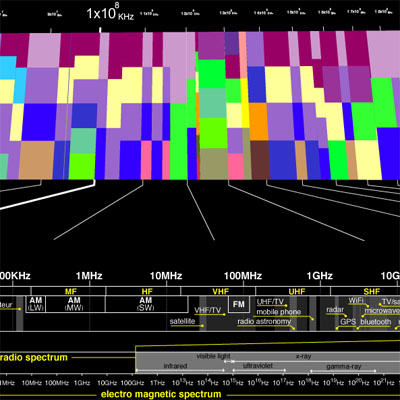
Task: Click the large 1MHz scale label
Action: (x=89, y=276)
